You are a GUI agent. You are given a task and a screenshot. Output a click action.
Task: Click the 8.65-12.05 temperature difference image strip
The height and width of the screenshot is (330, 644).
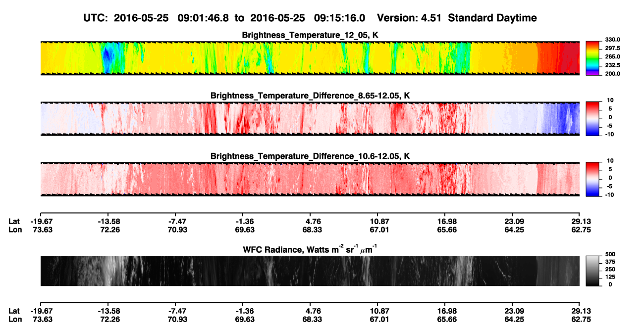point(310,118)
